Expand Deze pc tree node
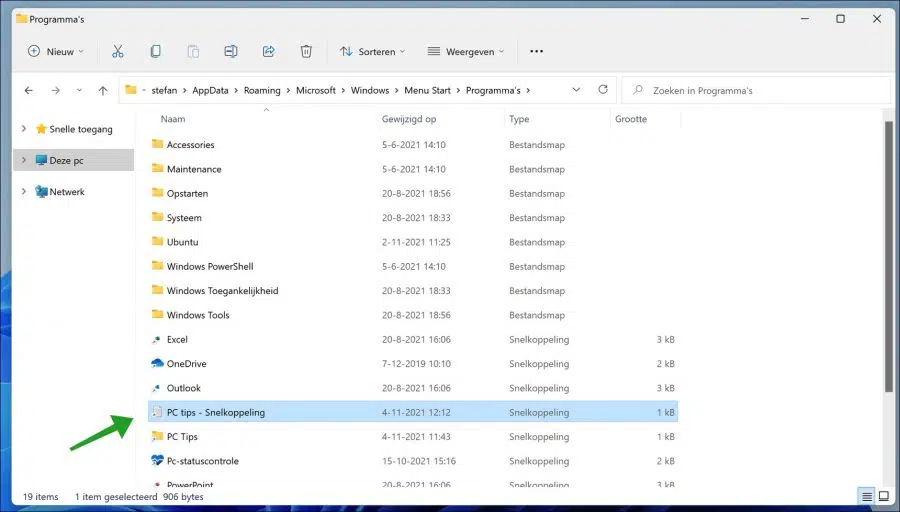Screen dimensions: 900x512 click(x=24, y=160)
